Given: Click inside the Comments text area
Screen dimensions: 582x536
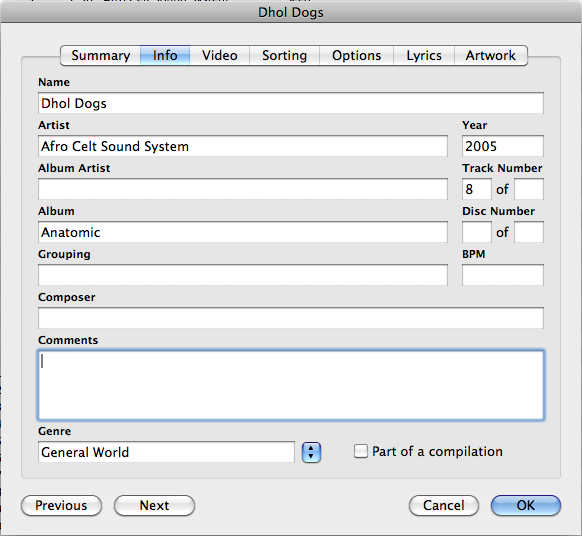Looking at the screenshot, I should click(x=291, y=385).
